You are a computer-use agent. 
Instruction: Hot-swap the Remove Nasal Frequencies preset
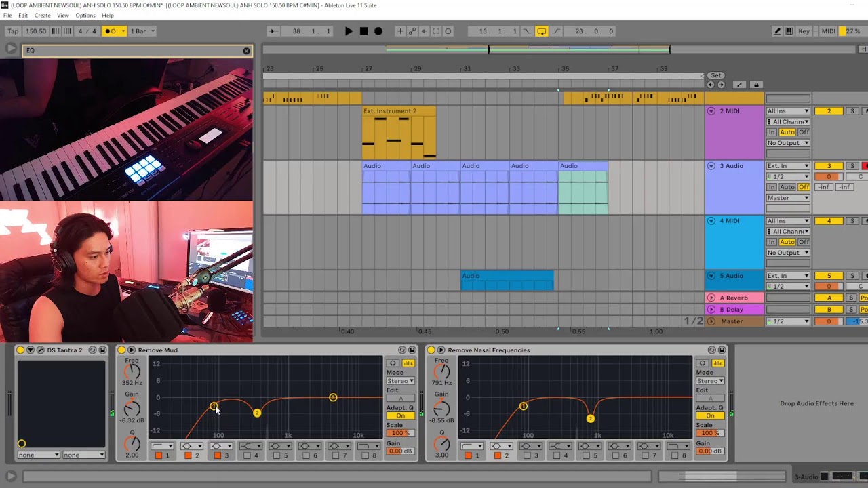pos(711,350)
